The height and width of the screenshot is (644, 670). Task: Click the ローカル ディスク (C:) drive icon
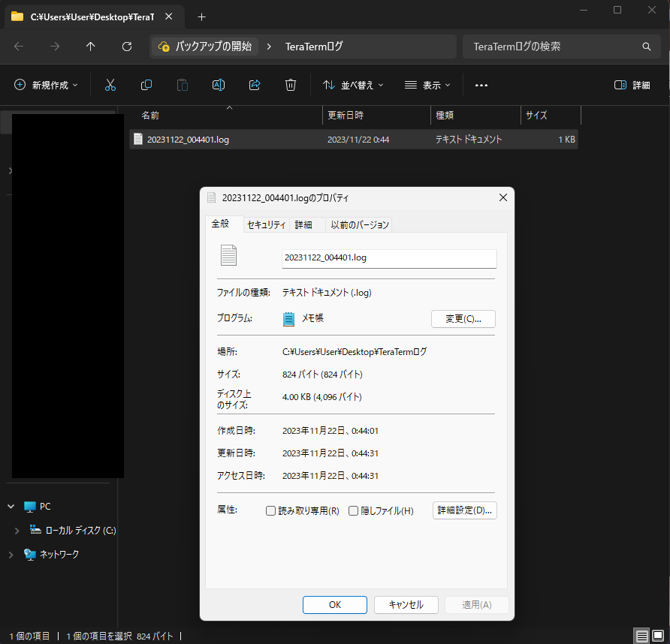(x=36, y=530)
